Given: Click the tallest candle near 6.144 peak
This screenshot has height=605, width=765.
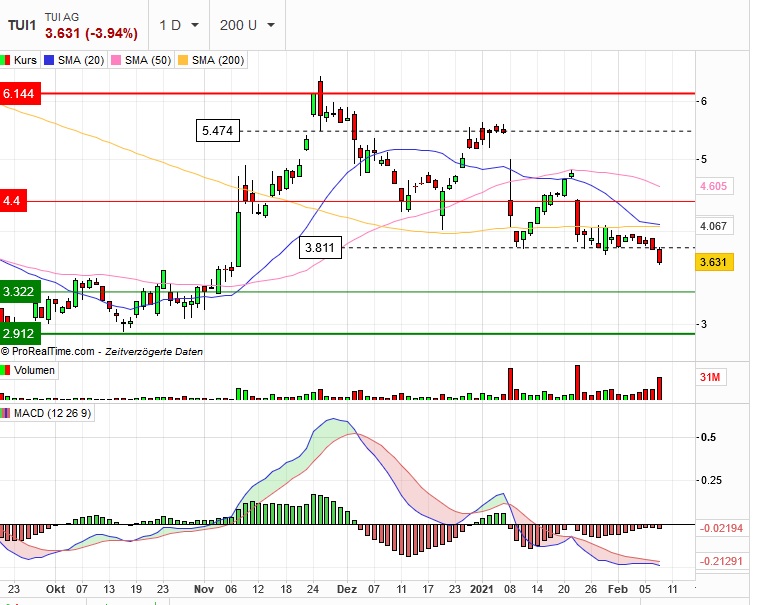Looking at the screenshot, I should click(x=320, y=99).
